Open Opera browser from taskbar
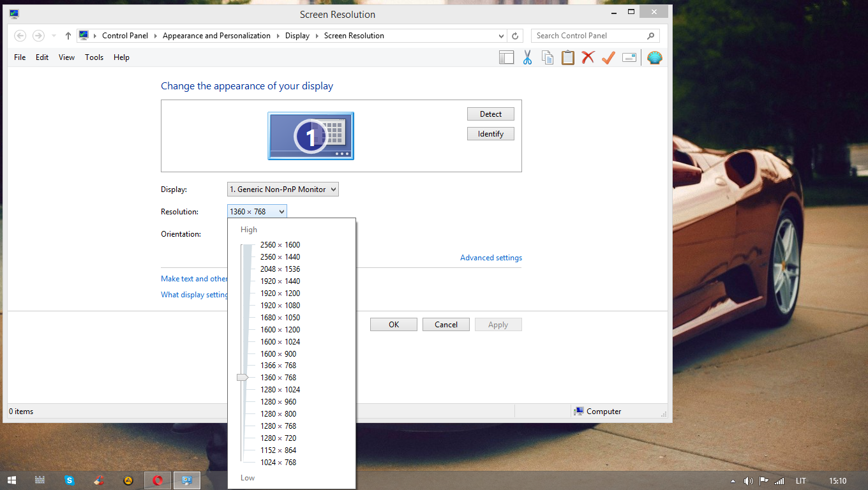This screenshot has width=868, height=490. [x=158, y=480]
